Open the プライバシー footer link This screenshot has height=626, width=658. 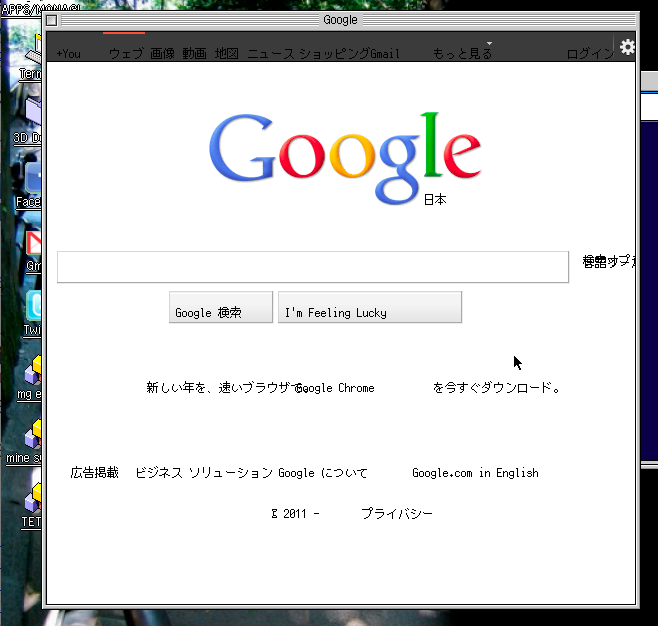tap(397, 514)
